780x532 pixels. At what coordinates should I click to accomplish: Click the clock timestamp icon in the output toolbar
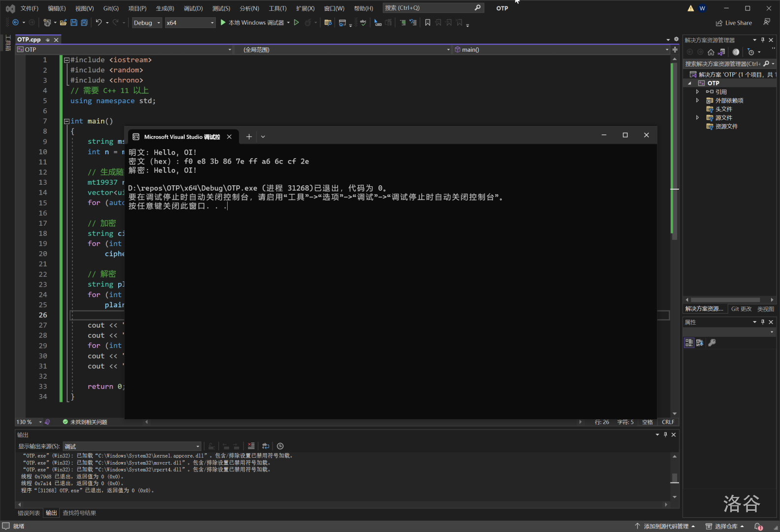[x=280, y=446]
